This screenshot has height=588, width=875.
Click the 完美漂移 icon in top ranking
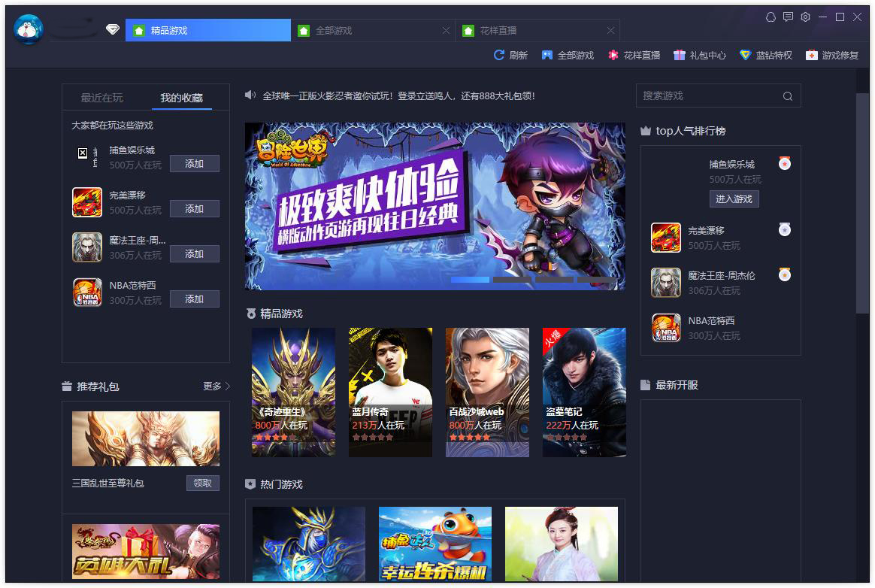click(x=666, y=238)
